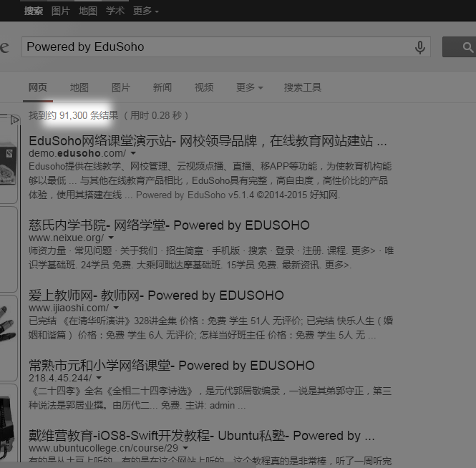This screenshot has width=476, height=468.
Task: Expand arrow next to www.neixue.org/
Action: [111, 238]
